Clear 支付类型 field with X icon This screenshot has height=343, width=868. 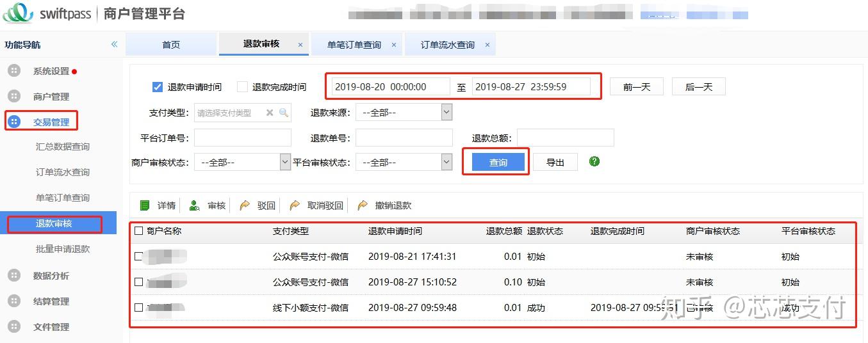pos(270,113)
